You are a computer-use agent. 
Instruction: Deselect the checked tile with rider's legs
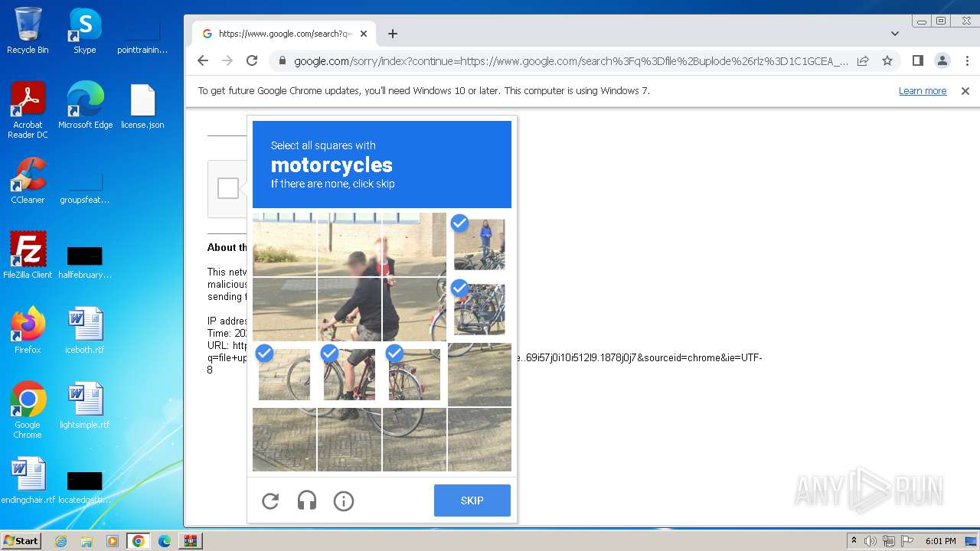(349, 375)
